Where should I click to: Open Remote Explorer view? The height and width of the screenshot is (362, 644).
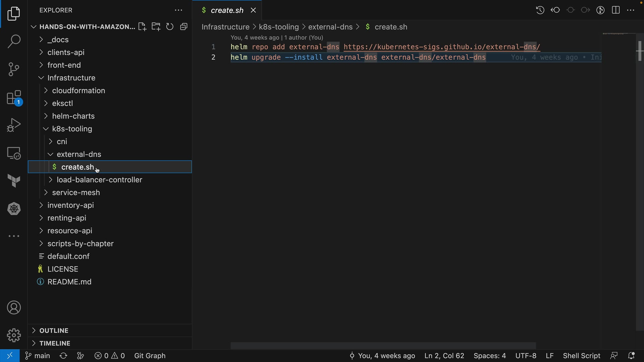(x=14, y=153)
